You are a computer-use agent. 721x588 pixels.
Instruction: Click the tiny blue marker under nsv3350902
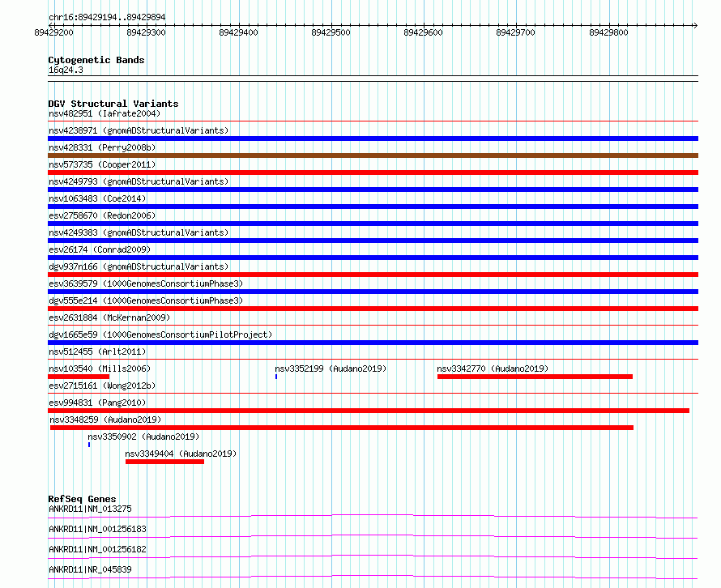89,445
